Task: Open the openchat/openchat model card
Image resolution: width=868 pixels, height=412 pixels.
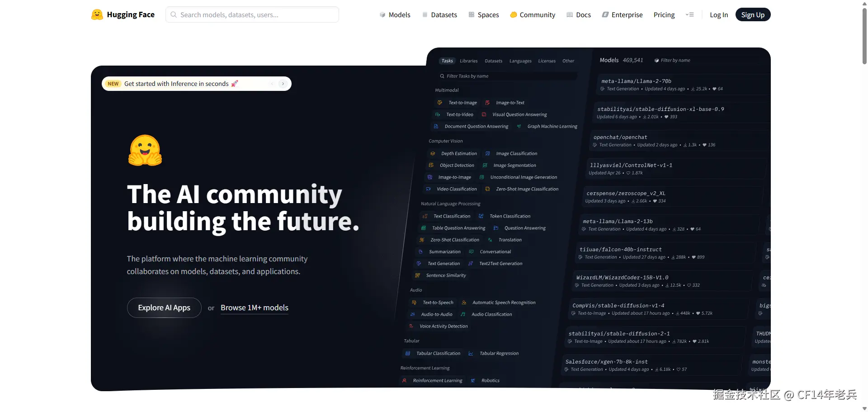Action: [x=679, y=141]
